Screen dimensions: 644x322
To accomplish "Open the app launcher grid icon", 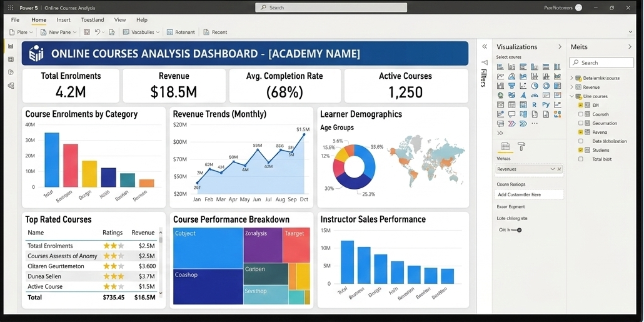I will tap(11, 8).
